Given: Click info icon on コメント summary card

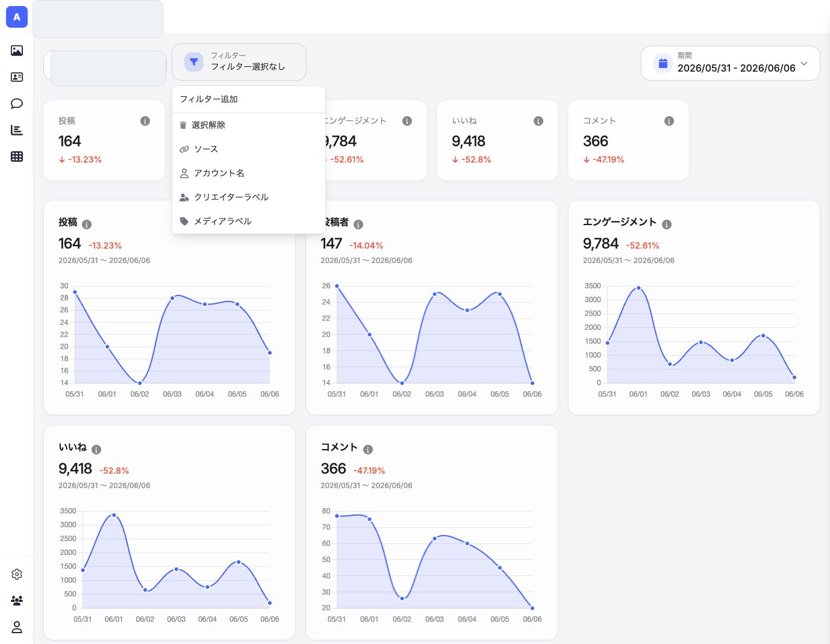Looking at the screenshot, I should click(669, 121).
